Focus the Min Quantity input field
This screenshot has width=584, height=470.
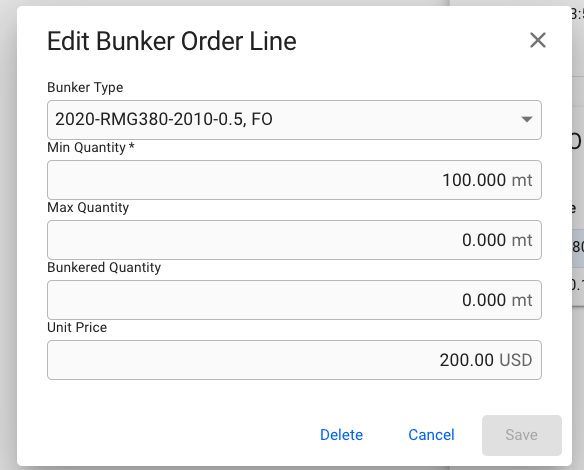point(294,180)
